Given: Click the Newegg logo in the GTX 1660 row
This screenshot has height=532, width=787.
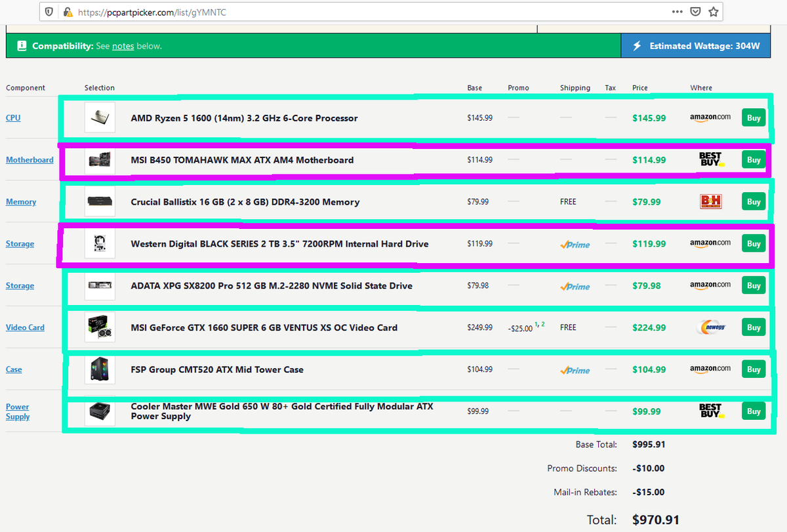Looking at the screenshot, I should tap(710, 327).
